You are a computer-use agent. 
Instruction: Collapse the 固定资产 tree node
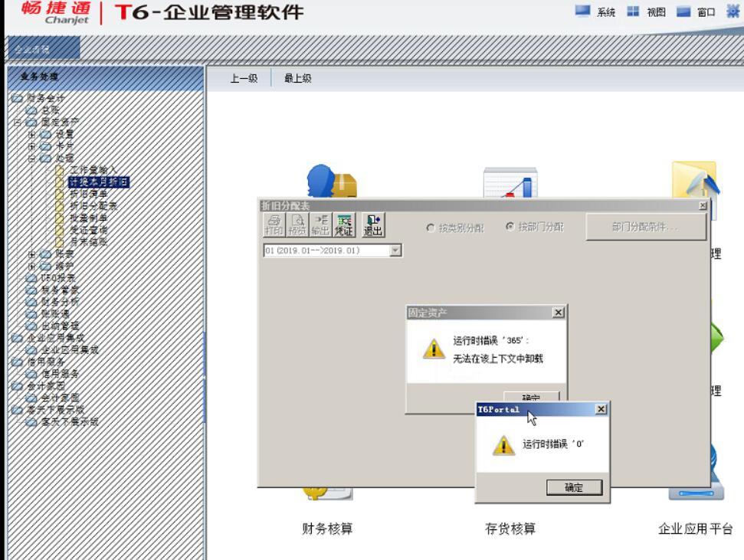[x=18, y=122]
